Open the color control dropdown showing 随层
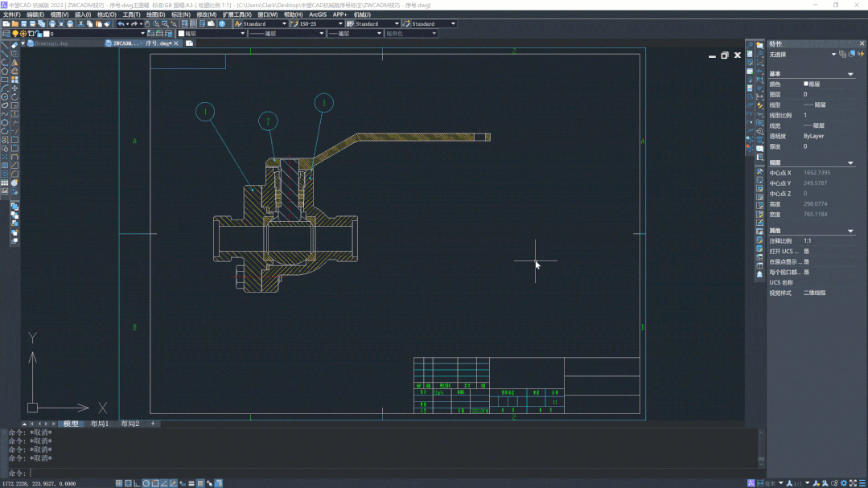Screen dimensions: 868x488 pos(243,34)
